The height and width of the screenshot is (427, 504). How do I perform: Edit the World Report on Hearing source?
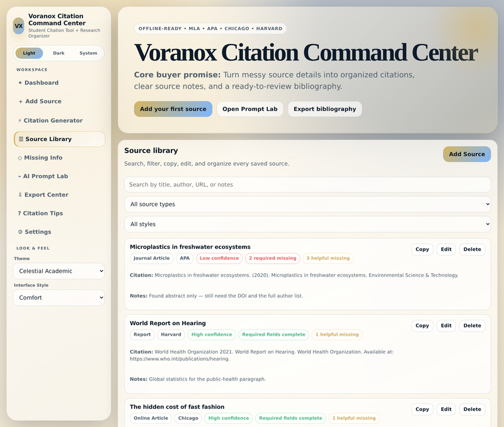(x=446, y=326)
